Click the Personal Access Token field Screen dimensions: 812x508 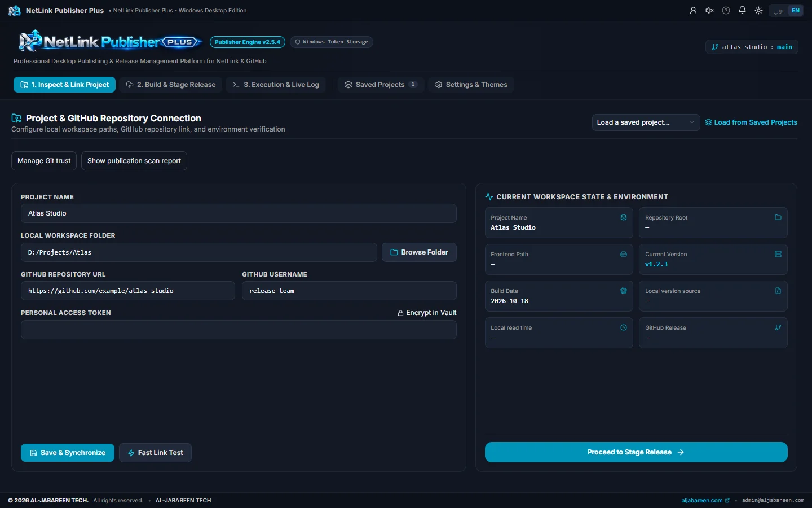[239, 330]
